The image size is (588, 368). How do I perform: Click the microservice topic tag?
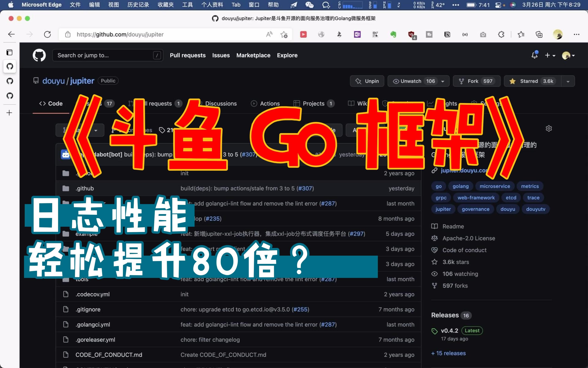(x=495, y=186)
